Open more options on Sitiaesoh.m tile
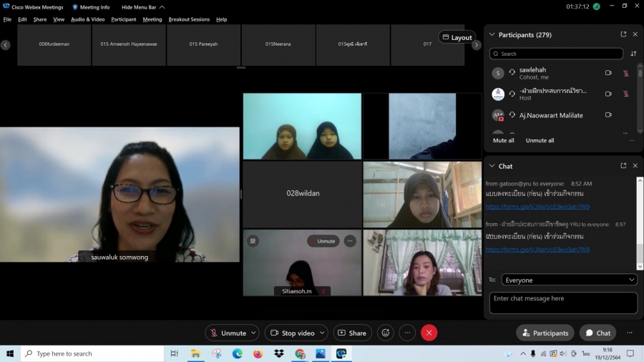Image resolution: width=644 pixels, height=362 pixels. pos(350,241)
